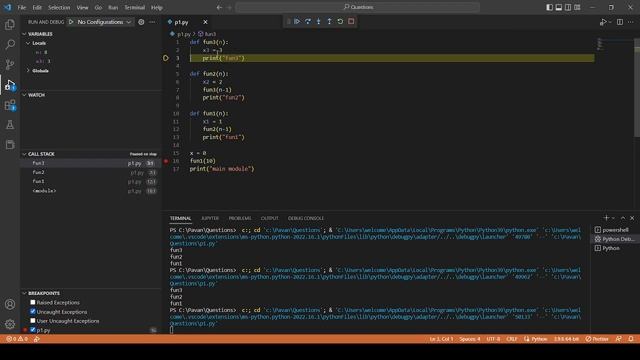Viewport: 640px width, 360px height.
Task: Customize layout icon in title bar
Action: click(577, 7)
